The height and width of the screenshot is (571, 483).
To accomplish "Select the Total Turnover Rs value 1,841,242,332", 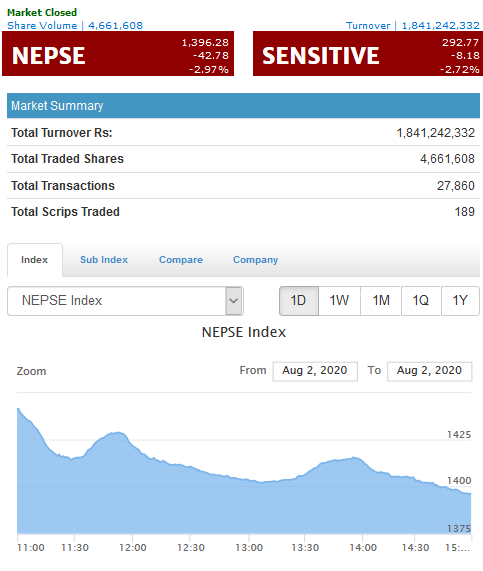I will click(x=436, y=133).
